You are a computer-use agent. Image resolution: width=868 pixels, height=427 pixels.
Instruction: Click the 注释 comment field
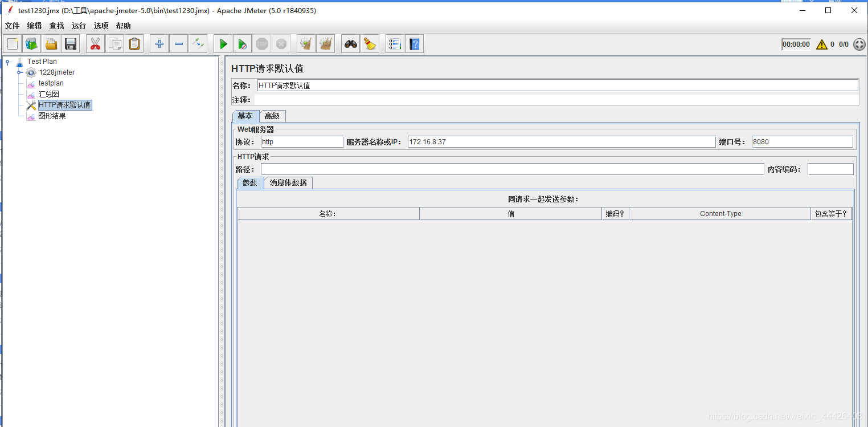tap(558, 100)
